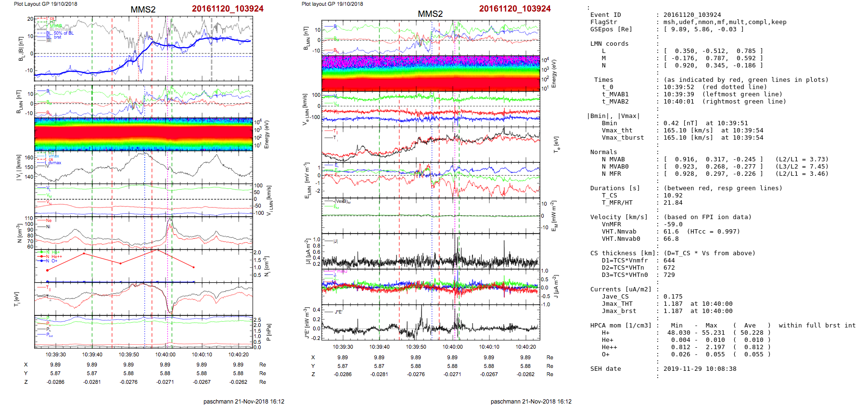Screen dimensions: 868x405
Task: Select the Event ID value in the text panel
Action: pos(692,15)
